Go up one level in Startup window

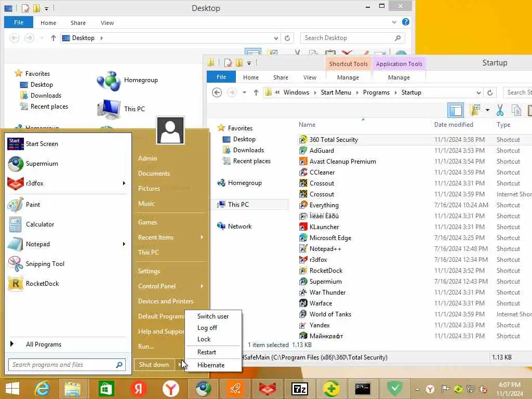[x=256, y=92]
